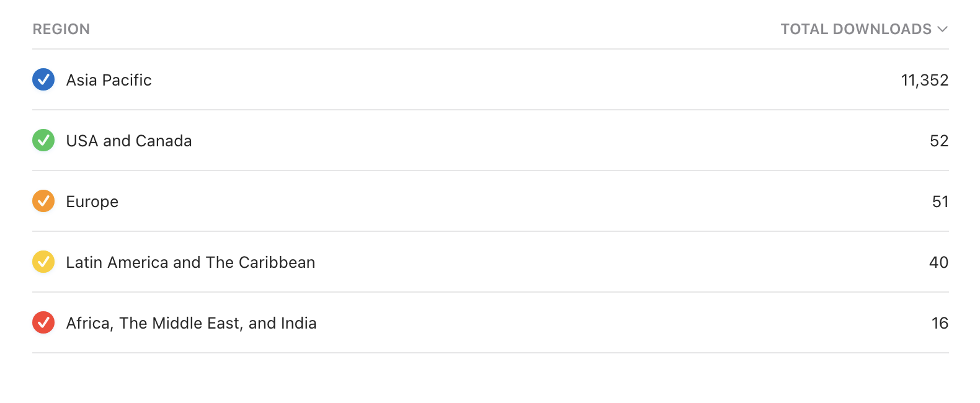Screen dimensions: 980x403
Task: Click the green USA and Canada checkmark icon
Action: 43,140
